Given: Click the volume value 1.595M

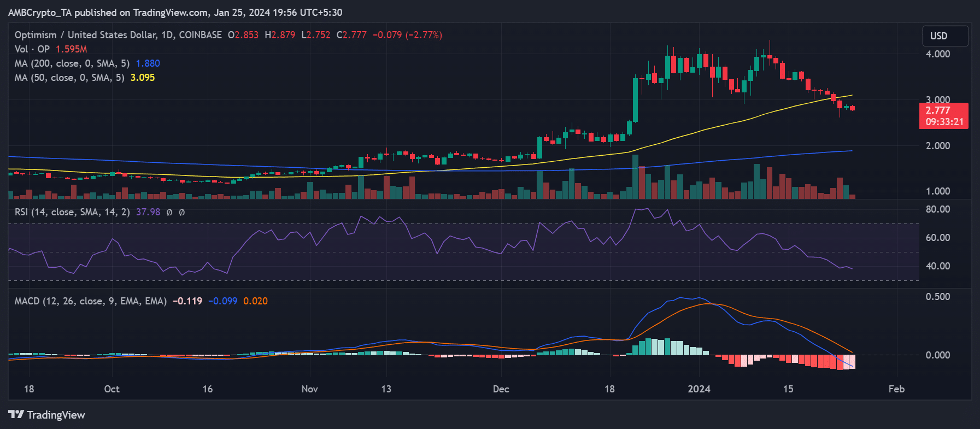Looking at the screenshot, I should pos(71,49).
